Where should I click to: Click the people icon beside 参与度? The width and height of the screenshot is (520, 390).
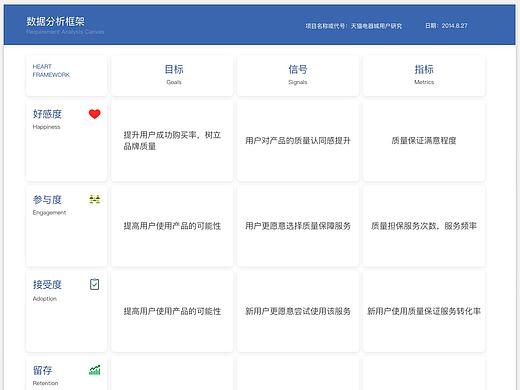pyautogui.click(x=95, y=199)
